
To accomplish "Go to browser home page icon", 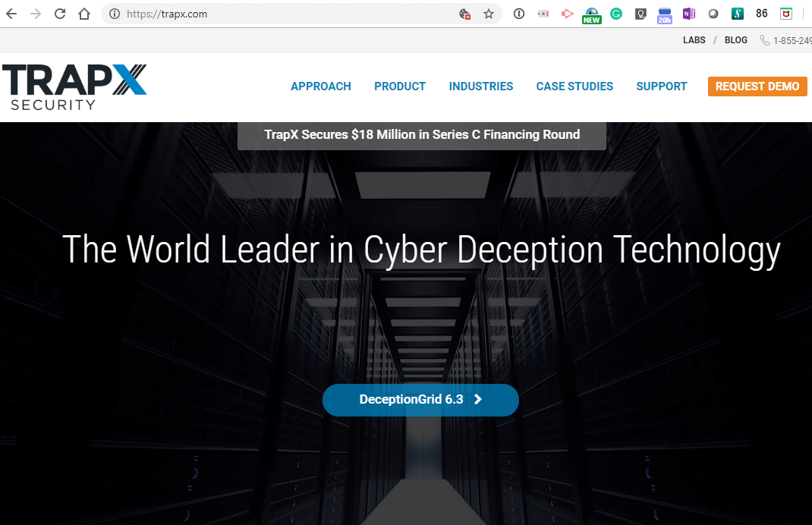I will coord(84,14).
